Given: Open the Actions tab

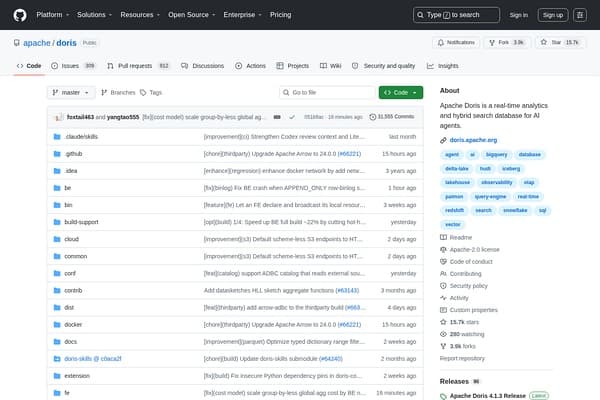Looking at the screenshot, I should (x=250, y=66).
